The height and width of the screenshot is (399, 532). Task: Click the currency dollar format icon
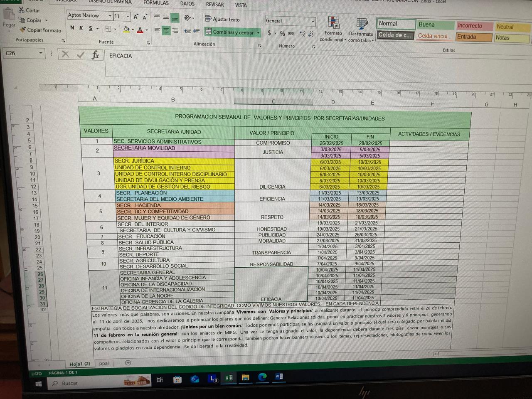269,33
